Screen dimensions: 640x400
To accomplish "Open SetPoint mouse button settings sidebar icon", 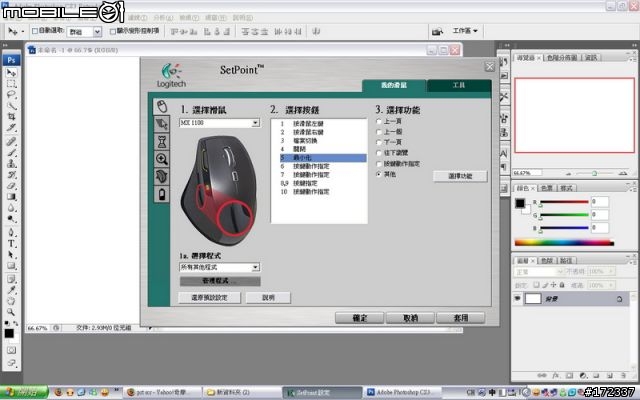I will 162,107.
